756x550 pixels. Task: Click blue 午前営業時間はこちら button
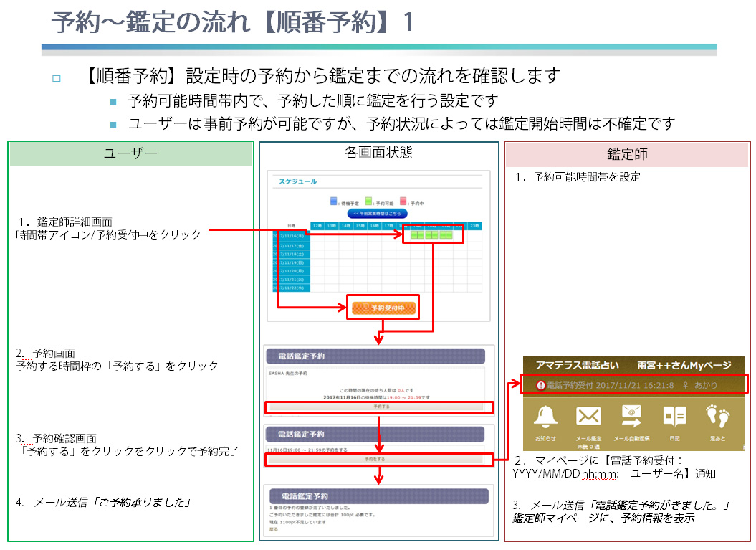(377, 214)
